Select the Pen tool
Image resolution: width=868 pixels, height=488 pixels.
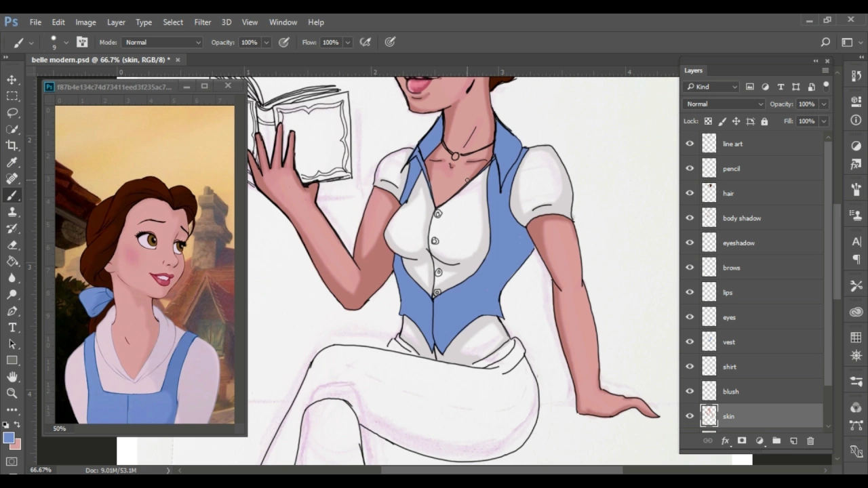tap(12, 311)
